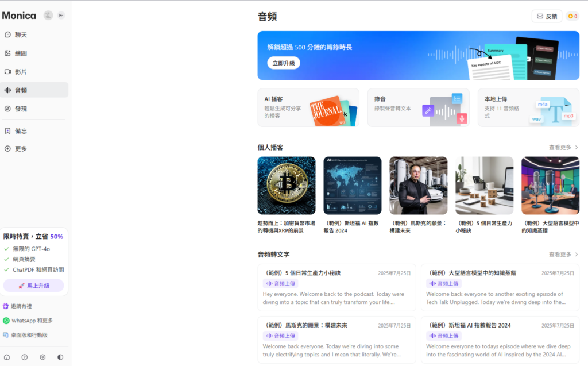Open the 桌面版和行動版 link
This screenshot has height=366, width=588.
click(x=25, y=335)
